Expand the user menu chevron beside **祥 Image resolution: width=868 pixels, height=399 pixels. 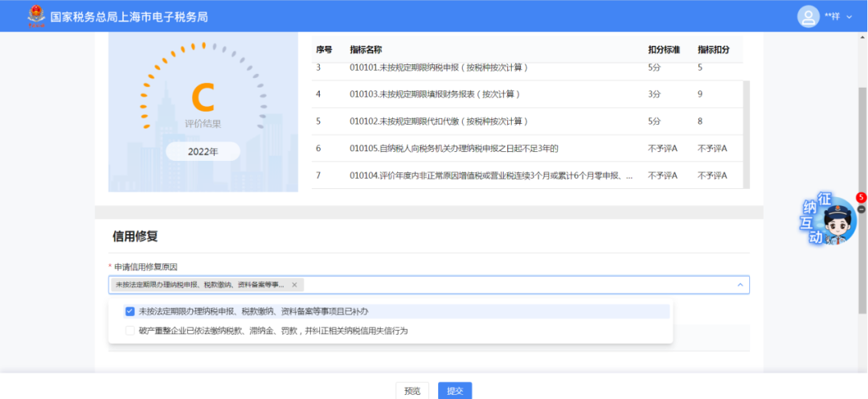(x=850, y=17)
